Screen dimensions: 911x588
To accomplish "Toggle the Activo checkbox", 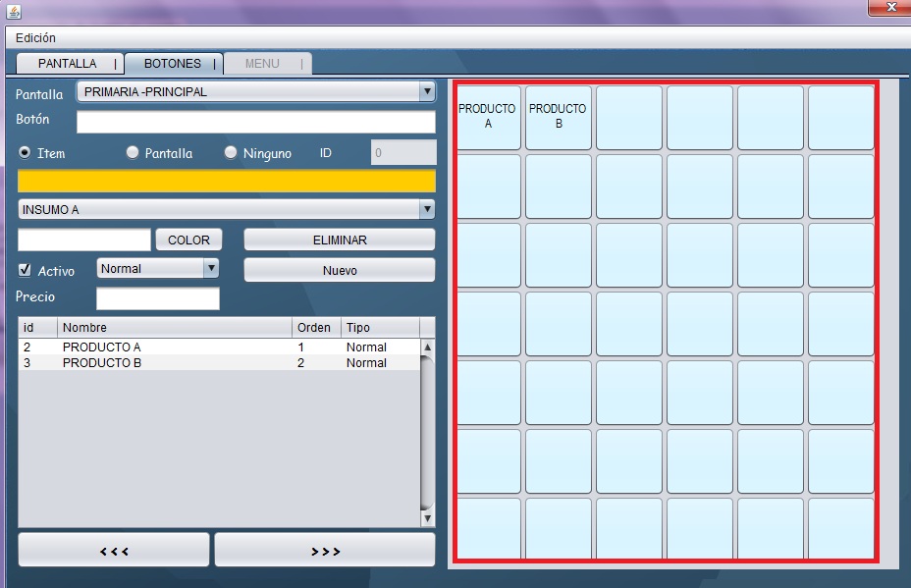I will (x=26, y=270).
